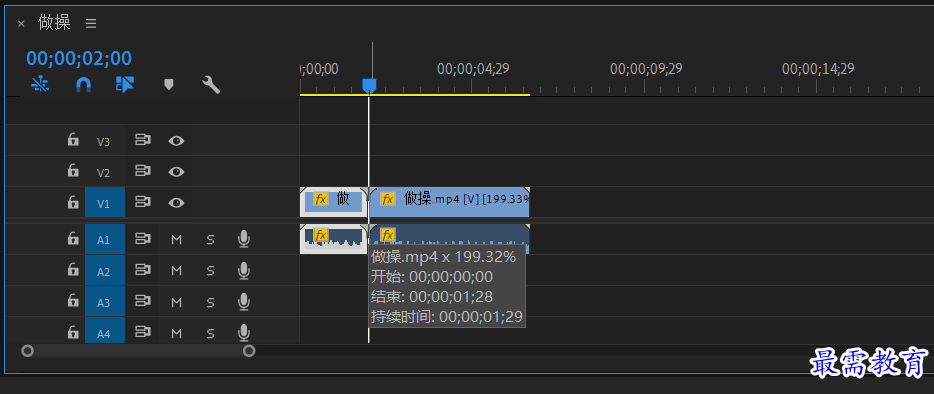
Task: Click fx badge on second A1 audio clip
Action: [388, 234]
